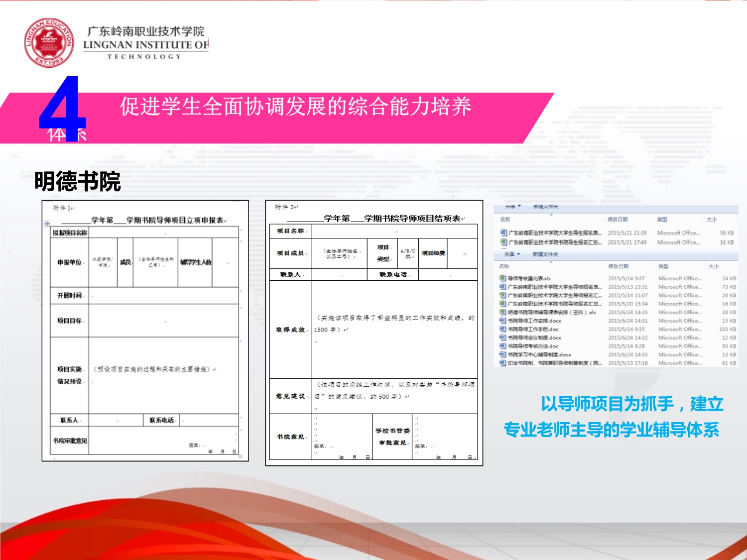This screenshot has width=747, height=560.
Task: Click the file icon in the 73 KB row
Action: (503, 287)
